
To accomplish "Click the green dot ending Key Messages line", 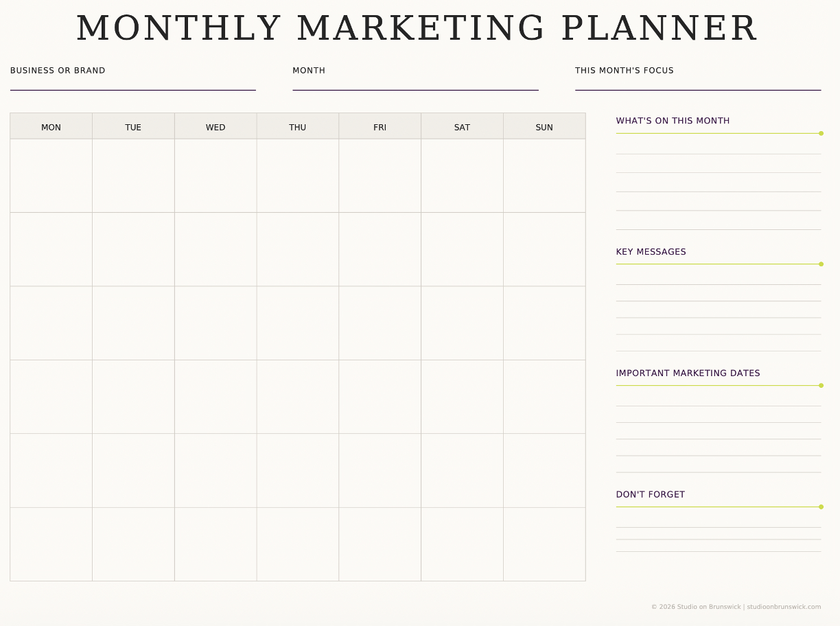I will (821, 264).
